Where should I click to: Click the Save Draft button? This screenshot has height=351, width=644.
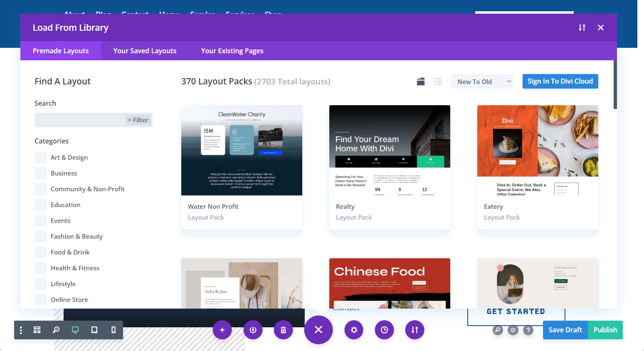[565, 330]
